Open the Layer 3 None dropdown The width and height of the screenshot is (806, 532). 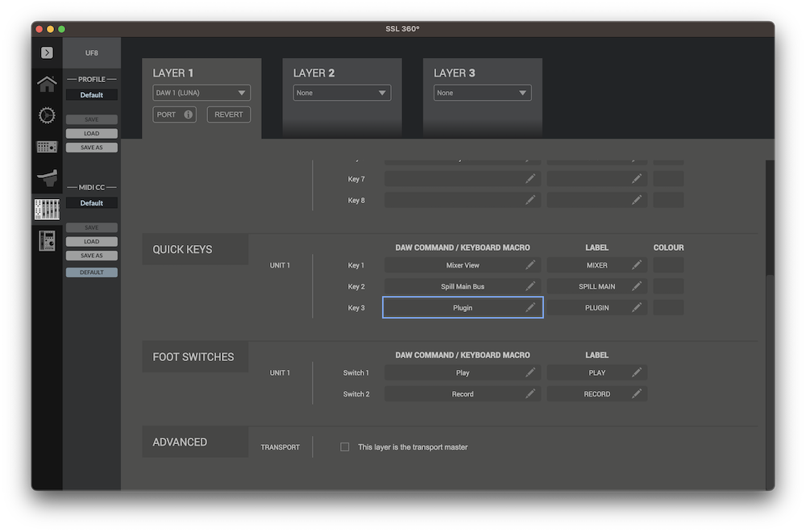click(x=482, y=93)
